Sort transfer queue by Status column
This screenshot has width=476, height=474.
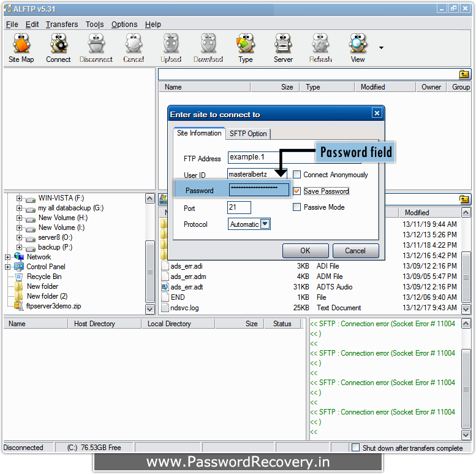[282, 324]
